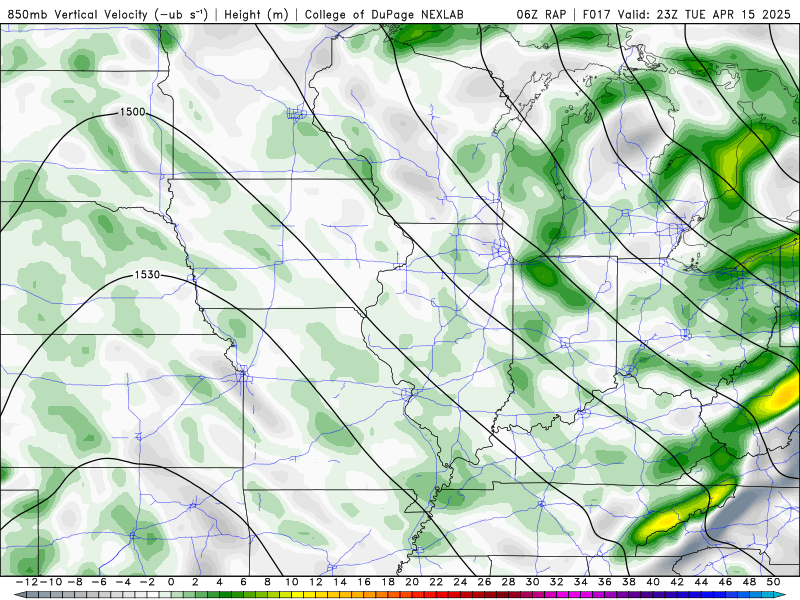Select the '0' colorbar tick label

click(x=171, y=582)
